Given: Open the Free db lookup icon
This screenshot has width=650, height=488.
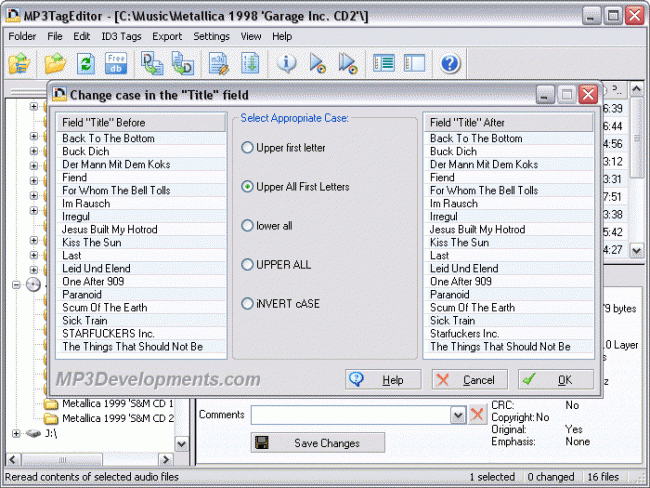Looking at the screenshot, I should click(x=116, y=63).
